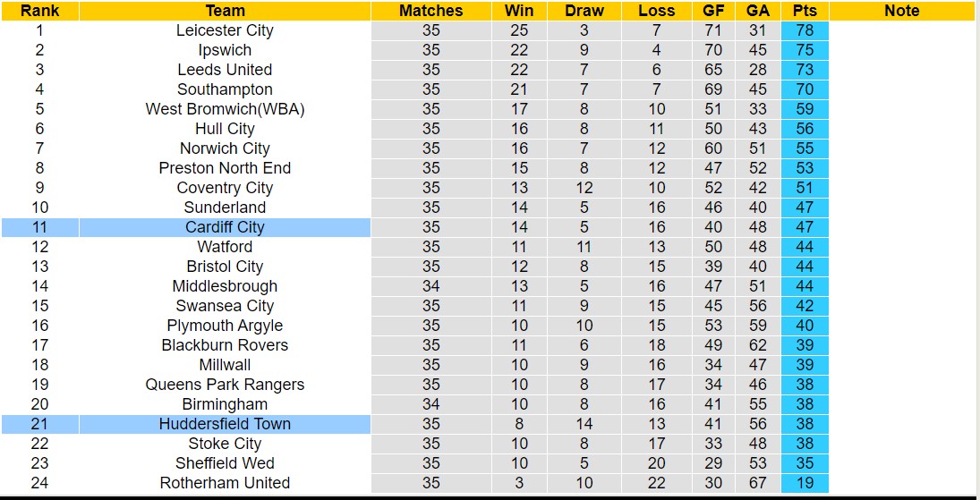Open West Bromwich(WBA) team entry
Image resolution: width=980 pixels, height=500 pixels.
click(225, 109)
